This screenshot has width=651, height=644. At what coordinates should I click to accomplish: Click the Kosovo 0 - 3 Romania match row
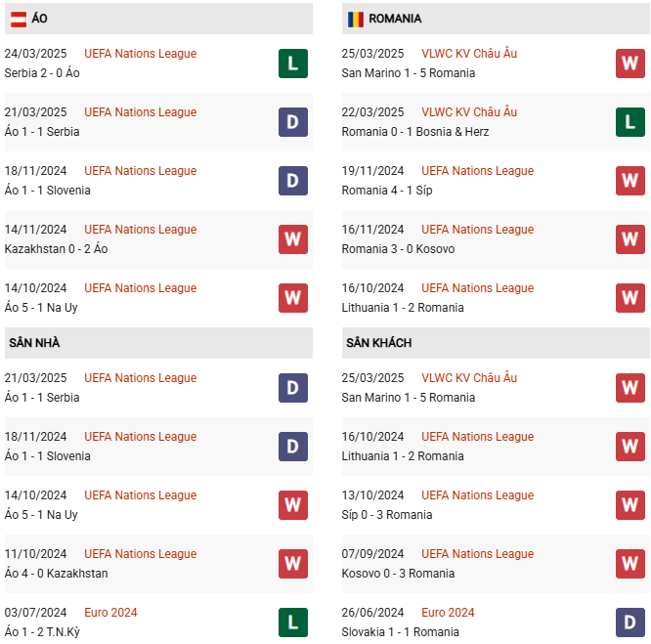(387, 574)
